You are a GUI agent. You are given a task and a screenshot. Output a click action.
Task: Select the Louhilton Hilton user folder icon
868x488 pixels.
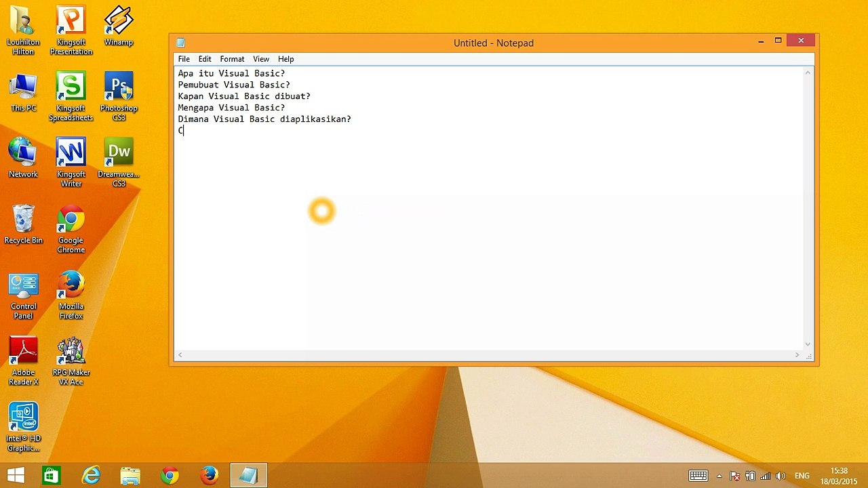pyautogui.click(x=23, y=31)
